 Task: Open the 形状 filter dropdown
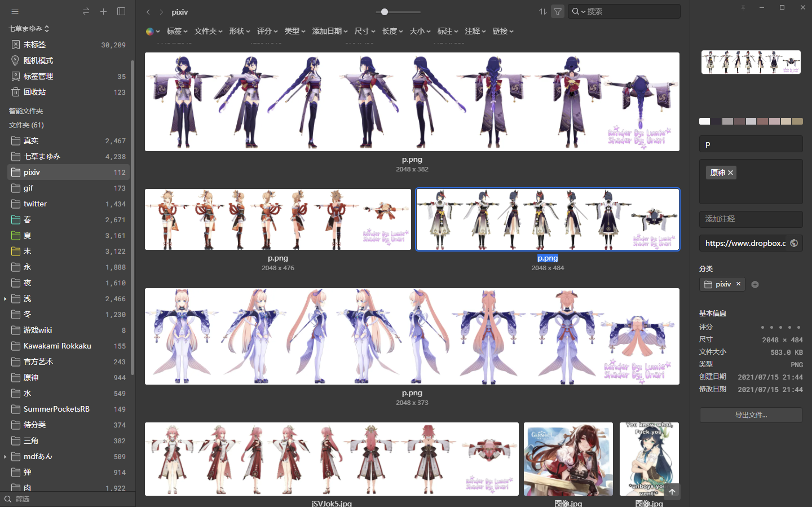click(x=239, y=32)
